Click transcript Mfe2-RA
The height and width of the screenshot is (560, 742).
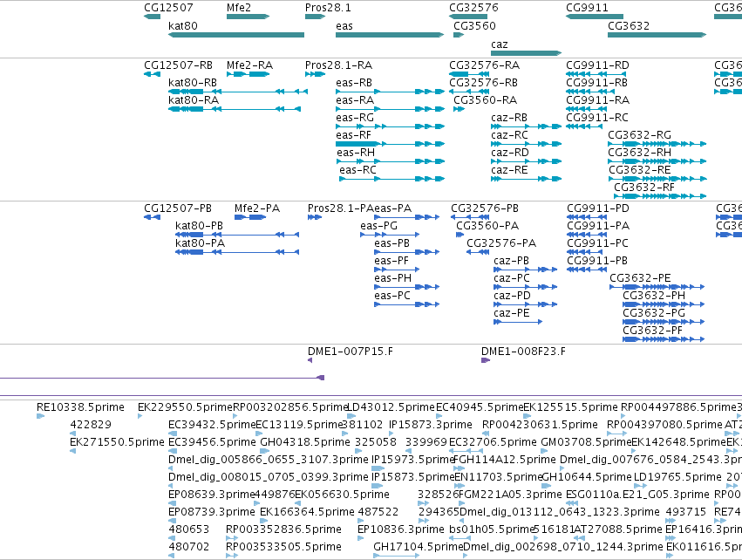pos(250,65)
